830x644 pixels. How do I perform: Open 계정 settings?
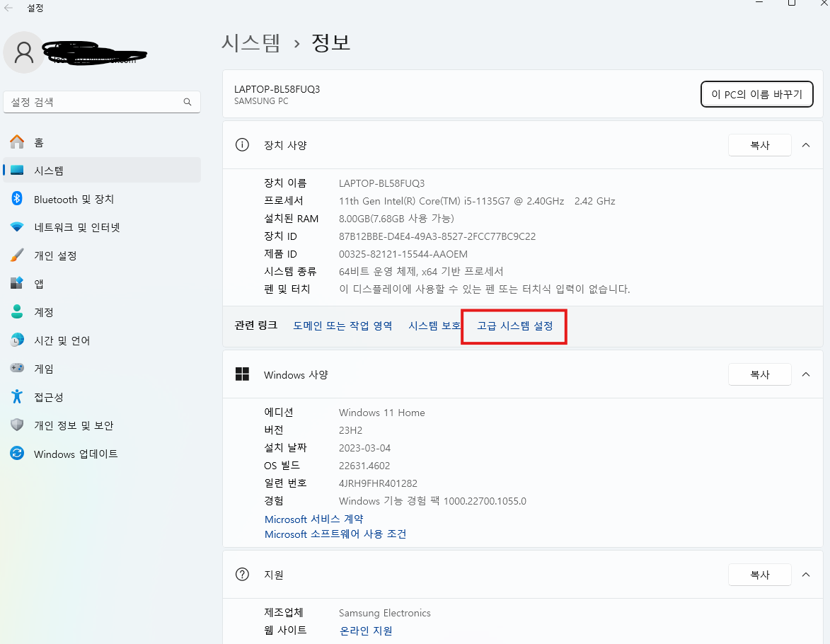coord(102,312)
